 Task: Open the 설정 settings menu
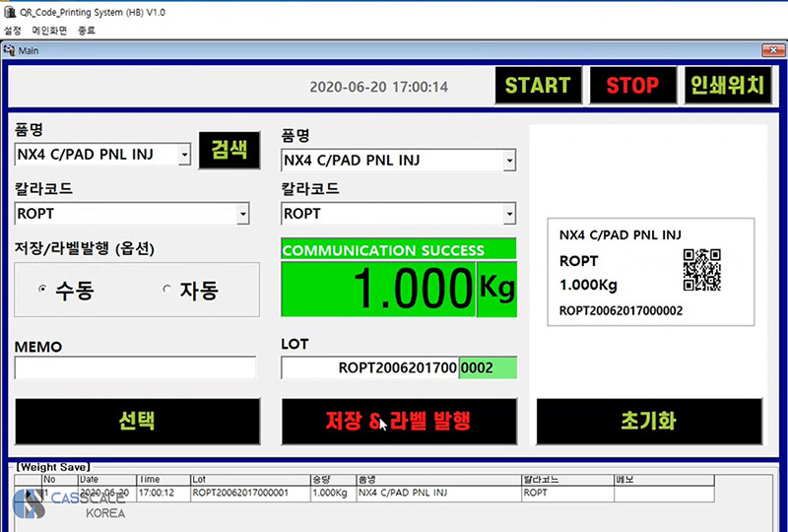coord(12,31)
